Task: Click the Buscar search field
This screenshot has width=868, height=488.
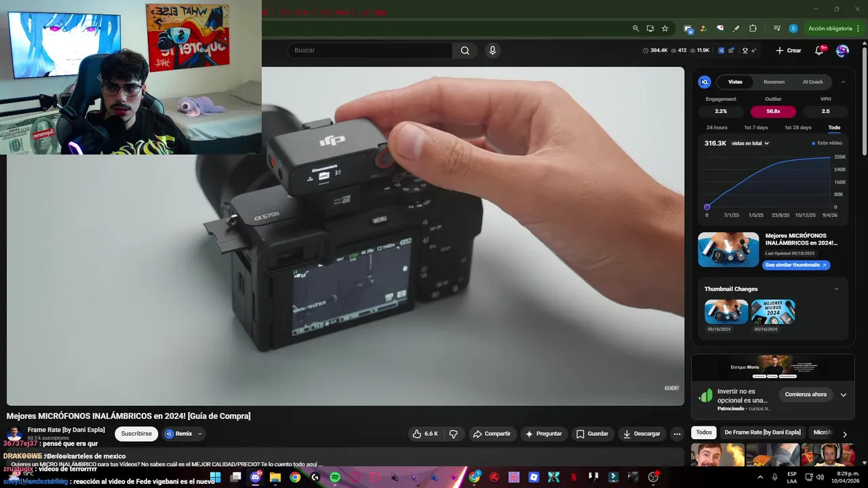Action: pos(370,50)
